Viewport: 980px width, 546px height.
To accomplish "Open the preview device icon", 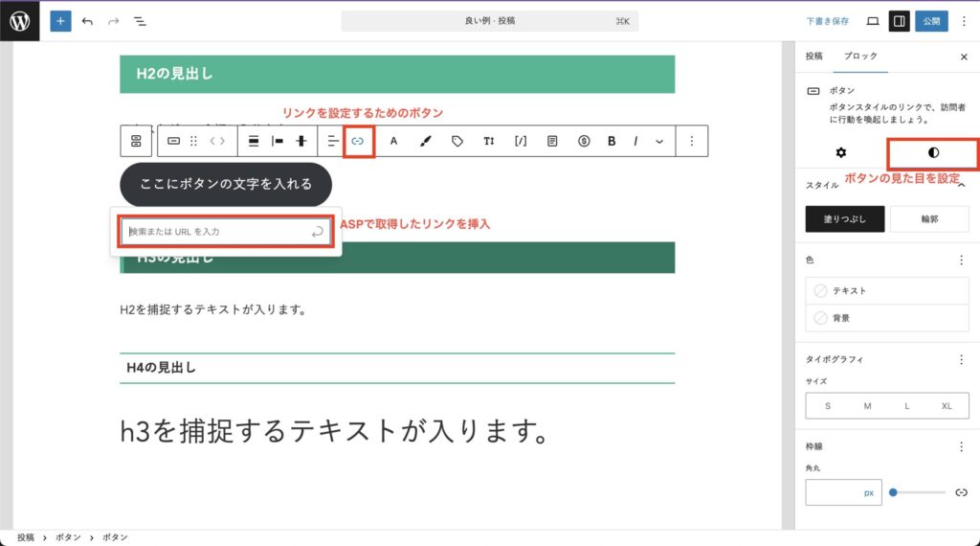I will pyautogui.click(x=873, y=21).
